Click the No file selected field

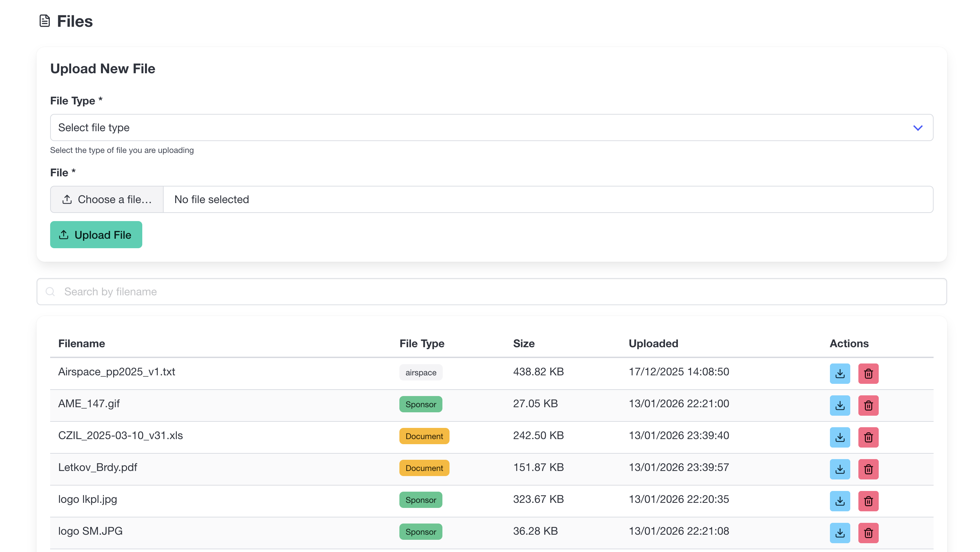point(547,199)
